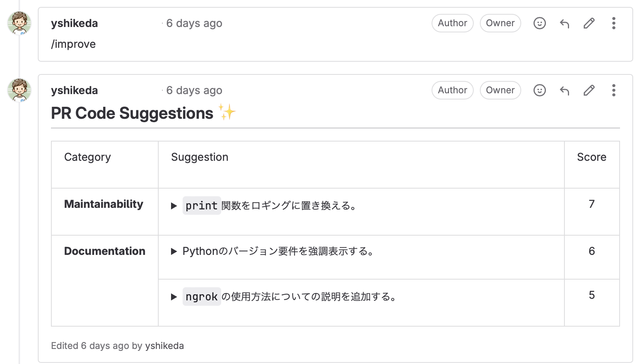Image resolution: width=637 pixels, height=364 pixels.
Task: Click the reply icon on the /improve comment
Action: (564, 23)
